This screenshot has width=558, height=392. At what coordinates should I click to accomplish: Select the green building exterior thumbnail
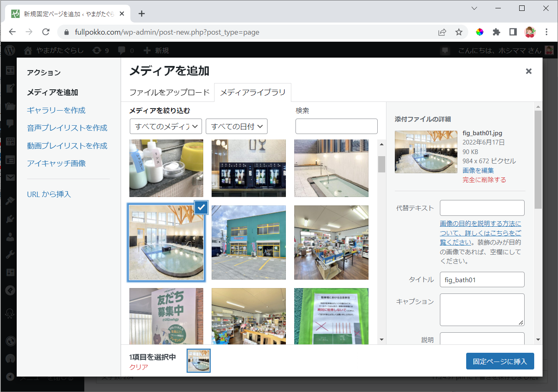pyautogui.click(x=248, y=243)
